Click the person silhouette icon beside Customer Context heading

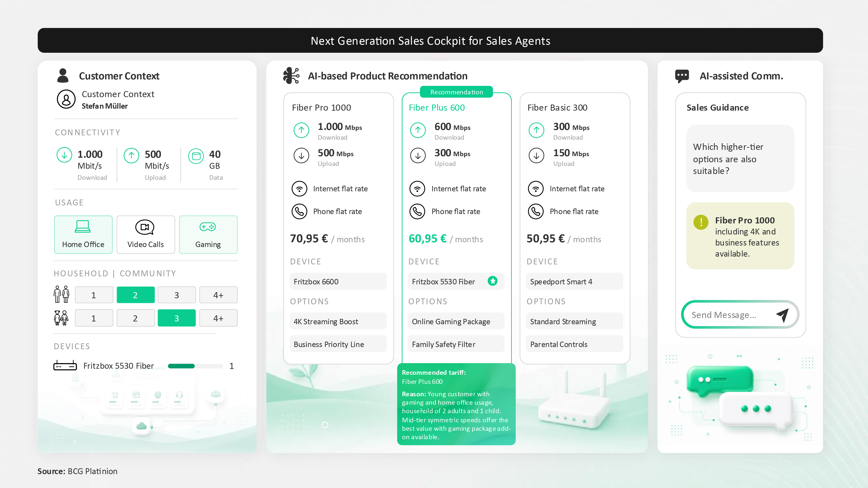[63, 75]
